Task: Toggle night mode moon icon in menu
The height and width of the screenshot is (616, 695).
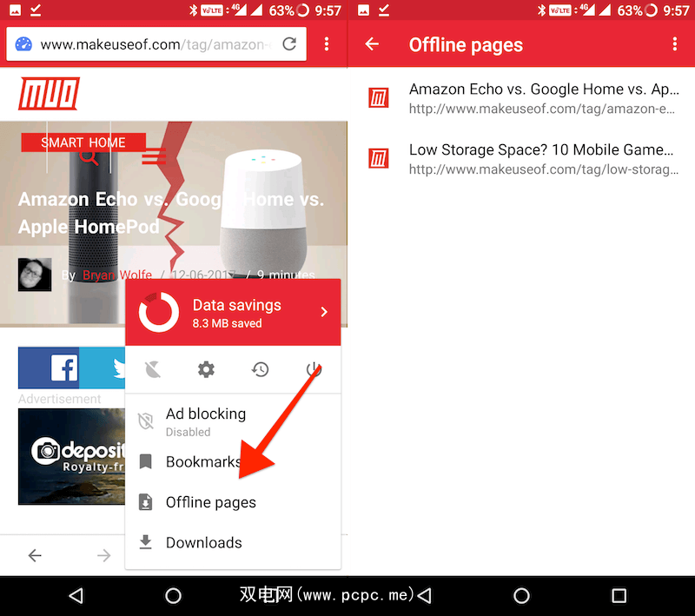Action: pyautogui.click(x=153, y=369)
